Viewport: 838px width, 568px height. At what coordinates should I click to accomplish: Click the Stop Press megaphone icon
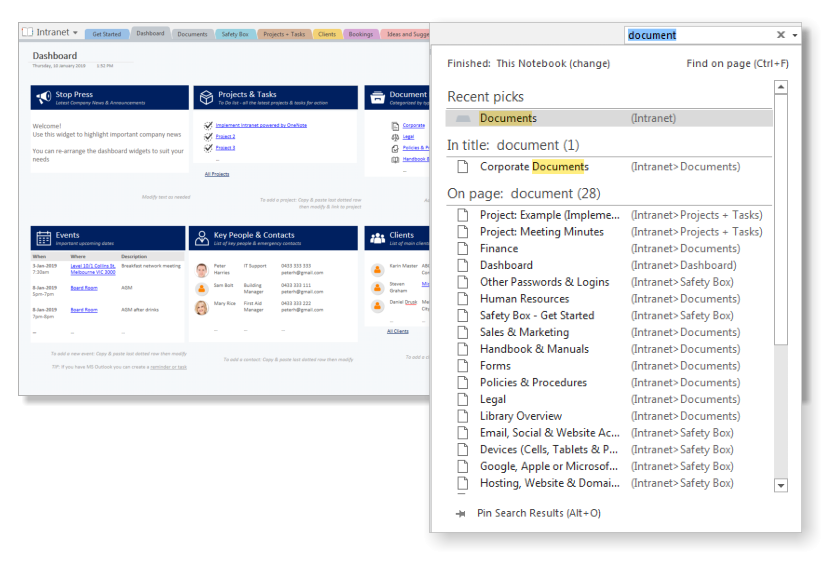coord(43,97)
